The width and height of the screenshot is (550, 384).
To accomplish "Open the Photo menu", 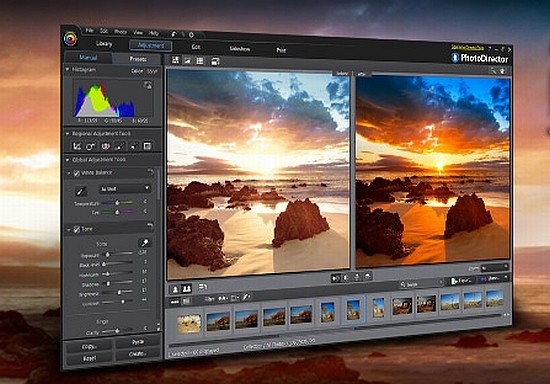I will coord(120,32).
